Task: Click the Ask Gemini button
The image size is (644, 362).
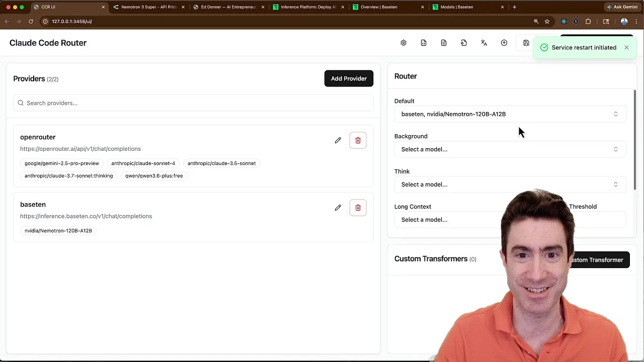Action: (622, 7)
